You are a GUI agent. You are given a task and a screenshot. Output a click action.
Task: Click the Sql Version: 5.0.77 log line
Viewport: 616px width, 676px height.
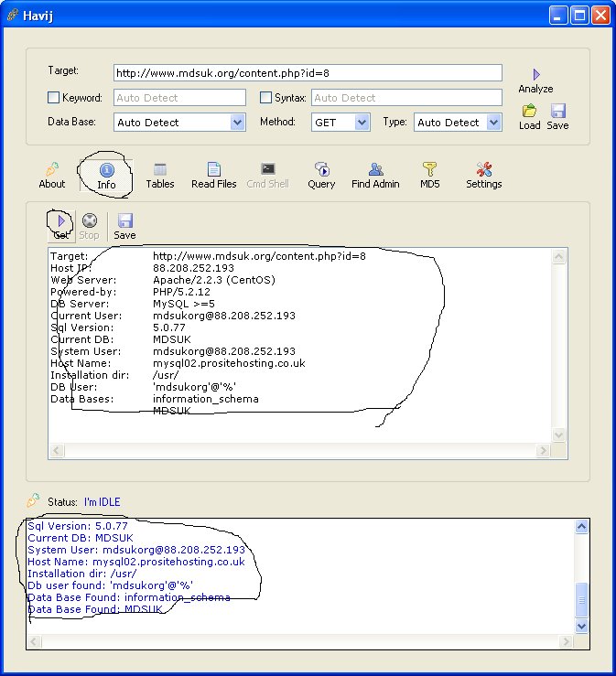78,526
